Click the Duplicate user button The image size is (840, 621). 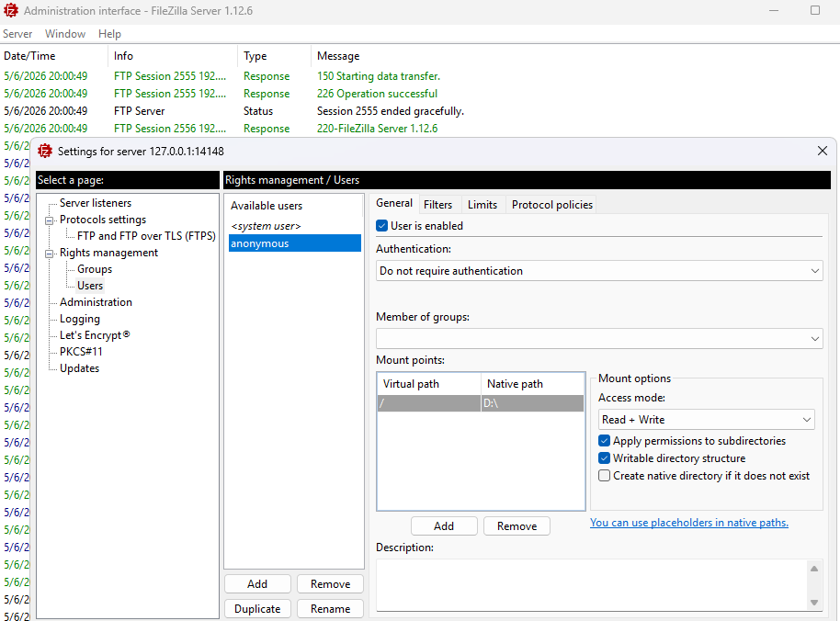pyautogui.click(x=257, y=609)
